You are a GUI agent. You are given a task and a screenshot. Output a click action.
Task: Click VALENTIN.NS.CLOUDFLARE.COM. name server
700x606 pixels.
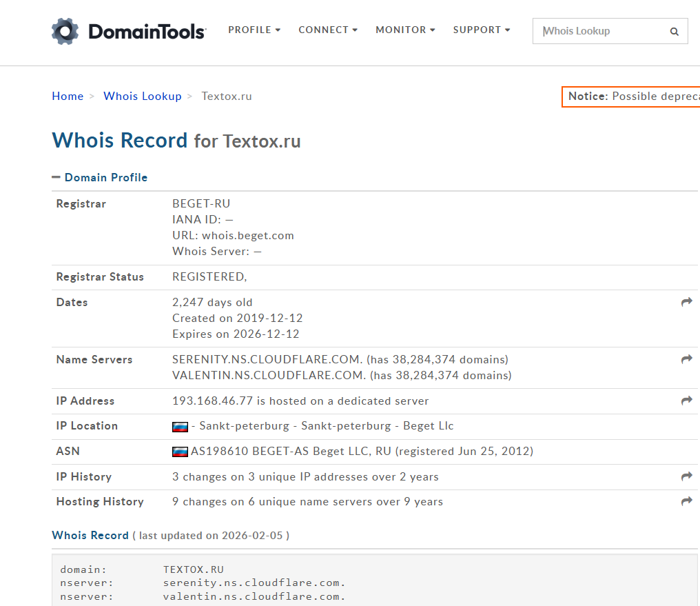tap(269, 375)
